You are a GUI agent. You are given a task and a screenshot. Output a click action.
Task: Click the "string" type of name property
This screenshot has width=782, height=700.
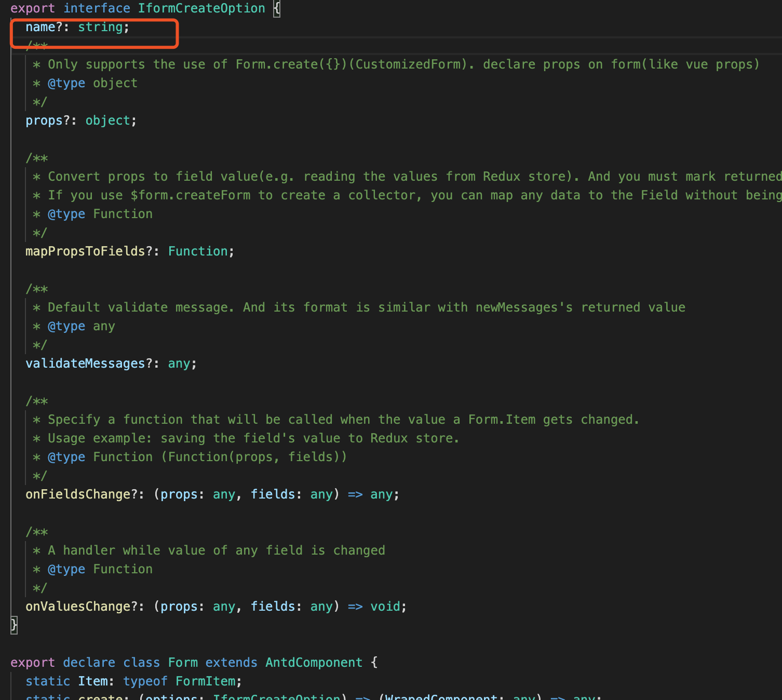coord(100,27)
